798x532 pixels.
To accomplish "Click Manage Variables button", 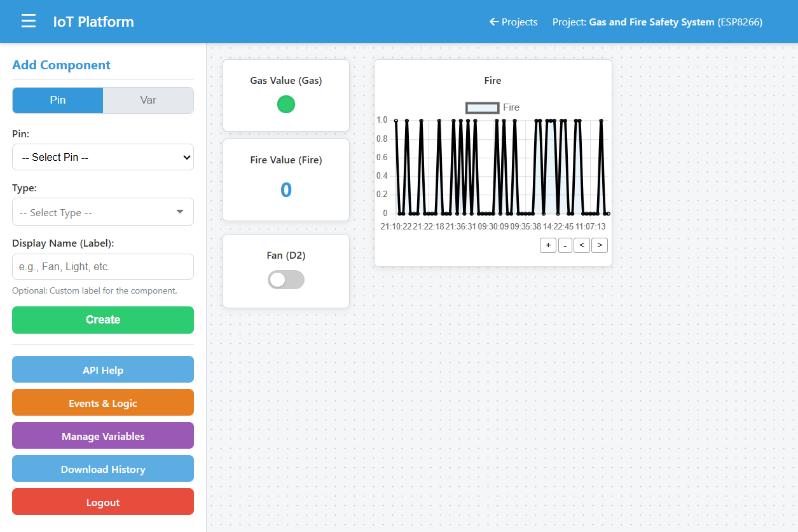I will pyautogui.click(x=103, y=436).
